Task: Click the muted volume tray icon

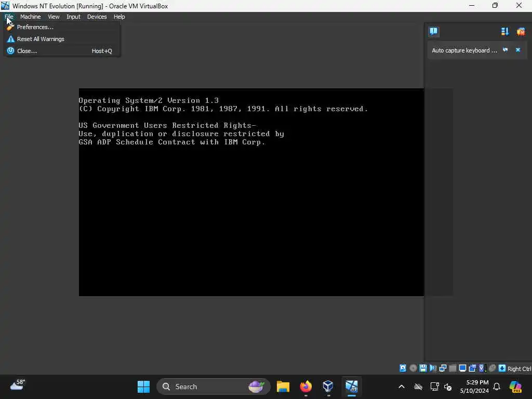Action: click(448, 387)
